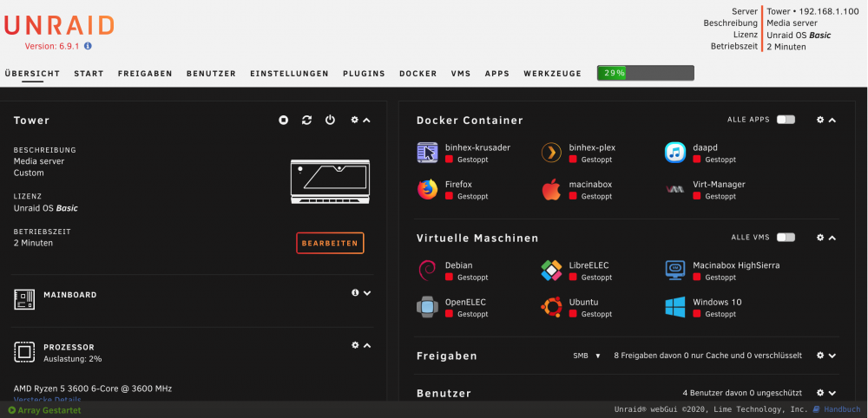Viewport: 868px width, 418px height.
Task: Click the mainboard icon
Action: click(x=24, y=299)
